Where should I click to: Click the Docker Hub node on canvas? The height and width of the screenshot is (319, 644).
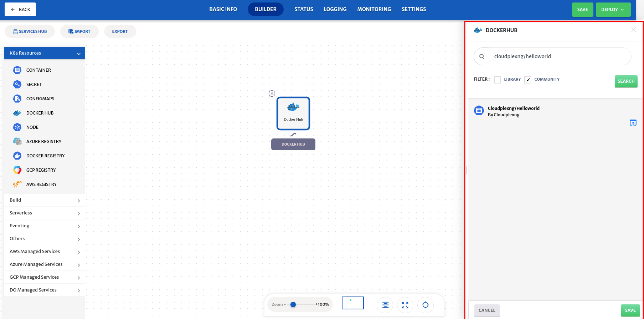[x=293, y=113]
